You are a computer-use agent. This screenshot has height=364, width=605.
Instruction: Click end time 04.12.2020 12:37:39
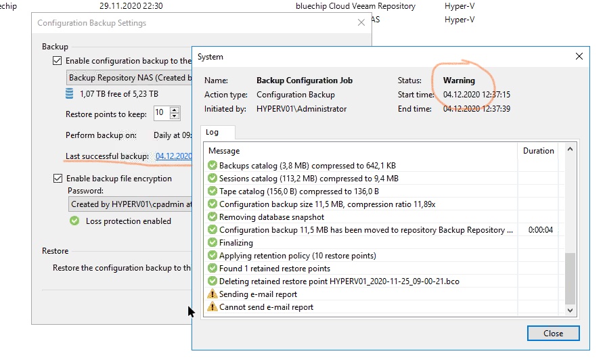pos(476,109)
